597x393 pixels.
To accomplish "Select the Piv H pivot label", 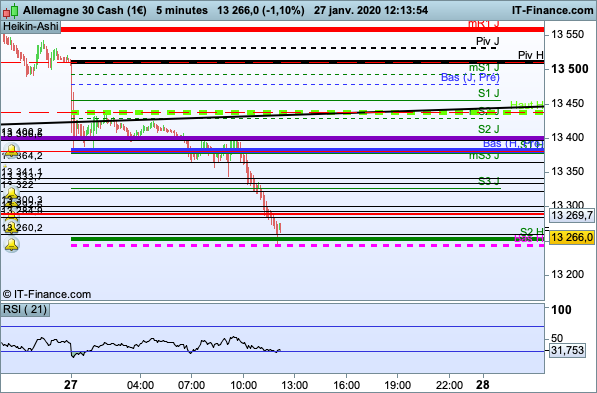I will click(x=531, y=55).
